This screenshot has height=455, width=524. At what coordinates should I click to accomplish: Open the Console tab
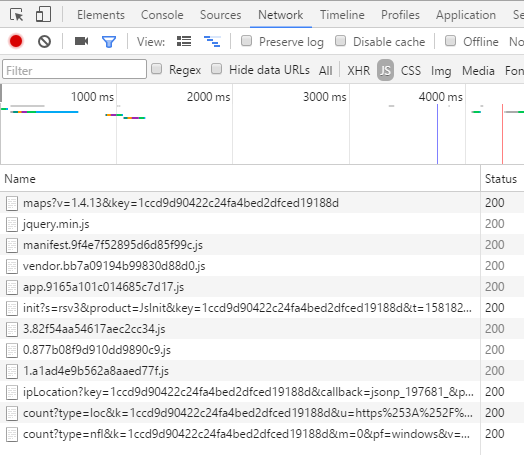pos(162,15)
